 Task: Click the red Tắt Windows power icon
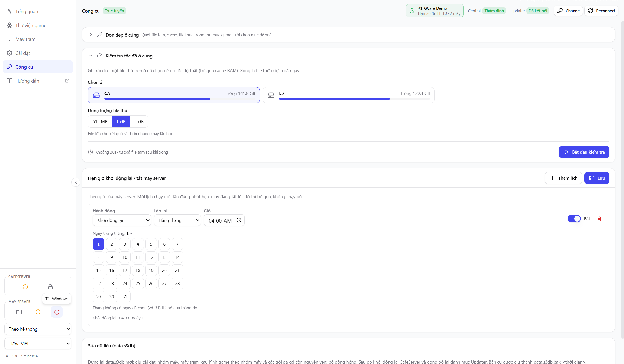pos(57,312)
